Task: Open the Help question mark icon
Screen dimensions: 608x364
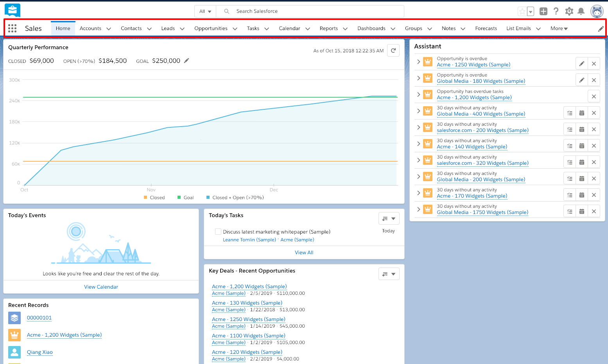Action: (x=556, y=11)
